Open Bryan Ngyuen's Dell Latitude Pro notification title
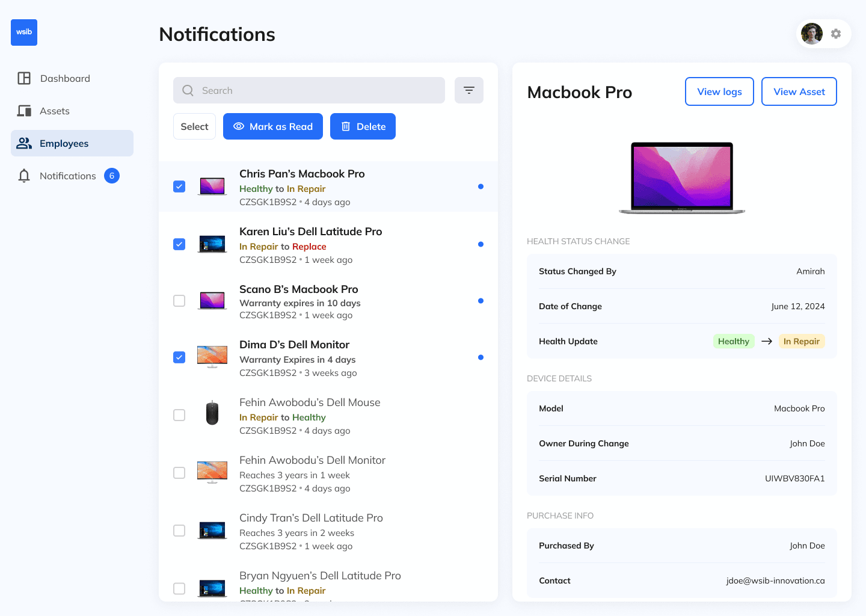Viewport: 866px width, 616px height. 320,576
